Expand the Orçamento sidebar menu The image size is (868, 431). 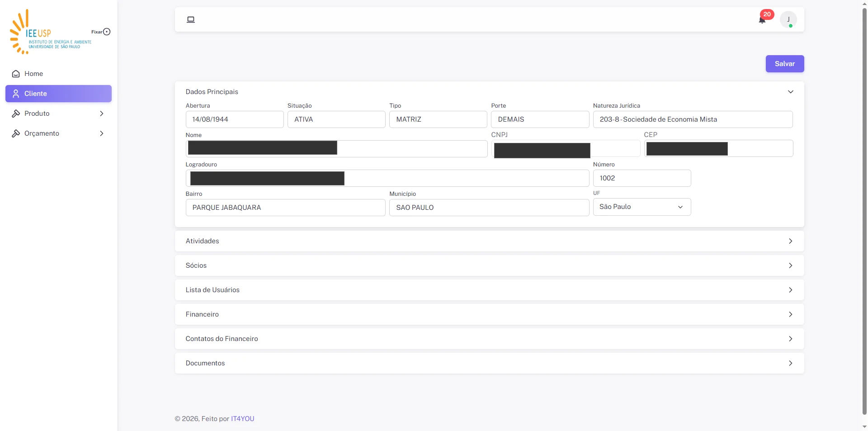(x=58, y=133)
